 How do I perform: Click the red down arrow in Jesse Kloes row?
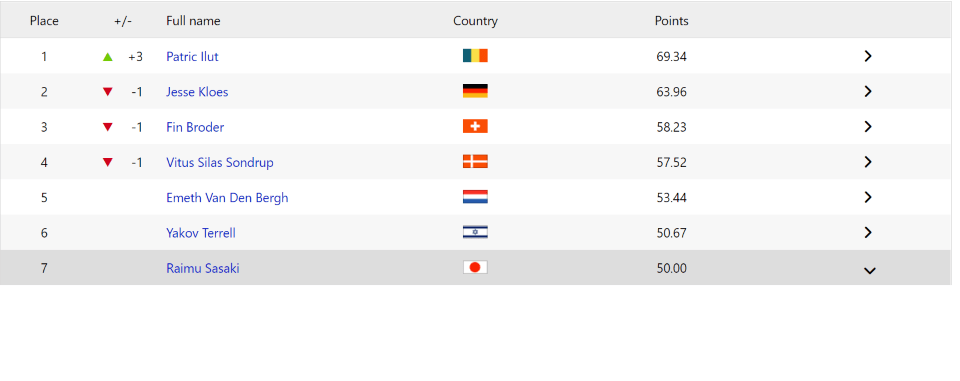click(x=108, y=92)
